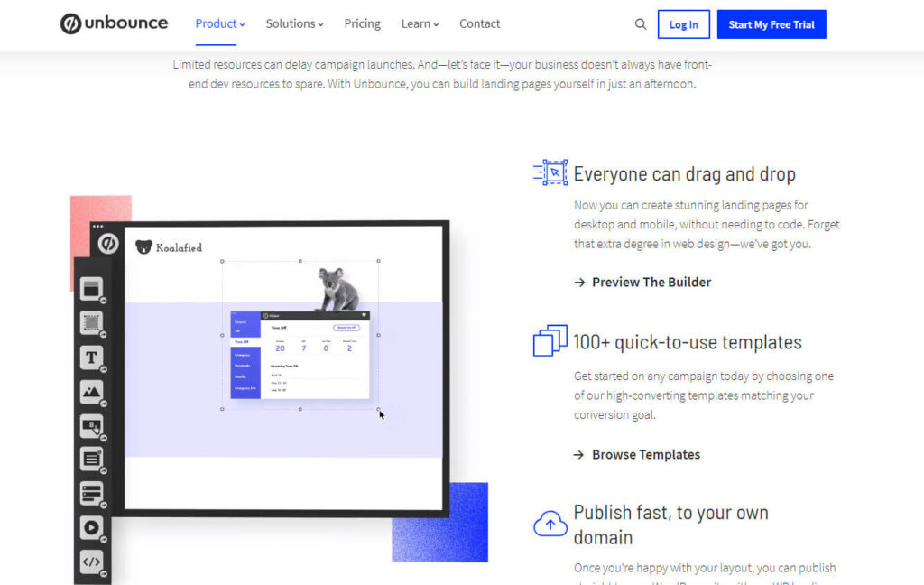This screenshot has width=924, height=585.
Task: Click the cloud upload publish icon
Action: click(x=550, y=523)
